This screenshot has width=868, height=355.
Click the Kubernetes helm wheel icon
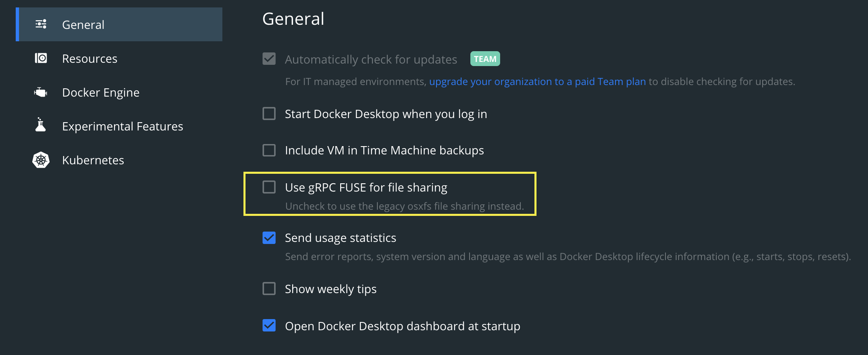tap(41, 160)
